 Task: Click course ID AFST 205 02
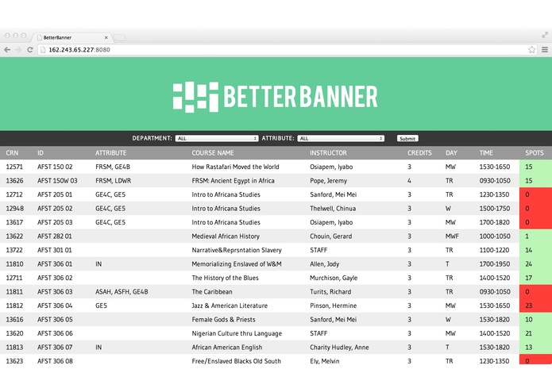[55, 209]
